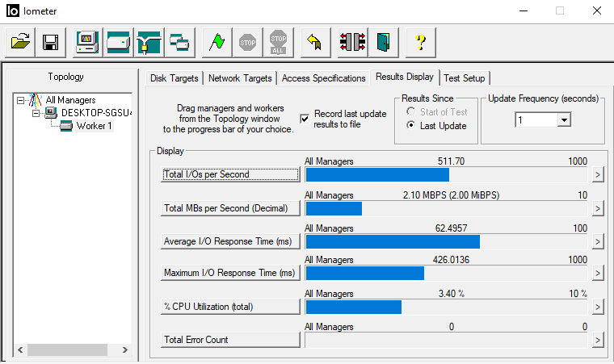Image resolution: width=614 pixels, height=364 pixels.
Task: Select the Start of Test radio option
Action: [411, 112]
